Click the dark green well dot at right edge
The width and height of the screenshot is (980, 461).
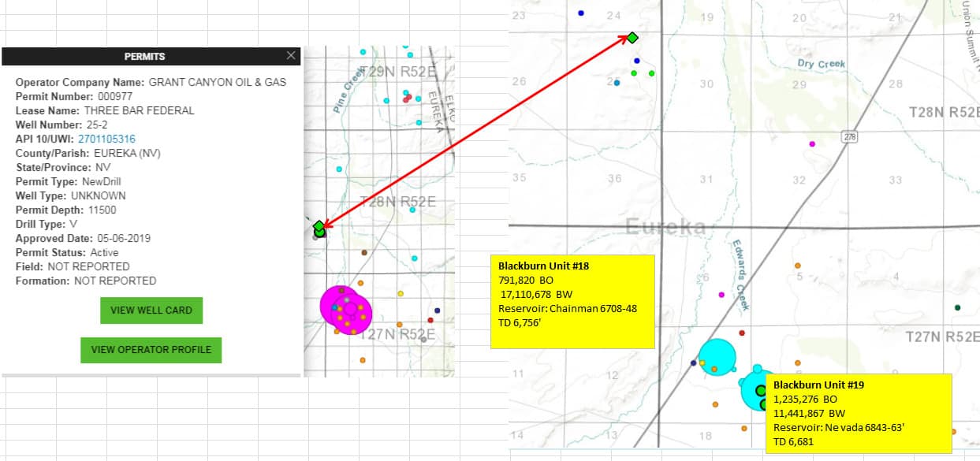click(957, 307)
